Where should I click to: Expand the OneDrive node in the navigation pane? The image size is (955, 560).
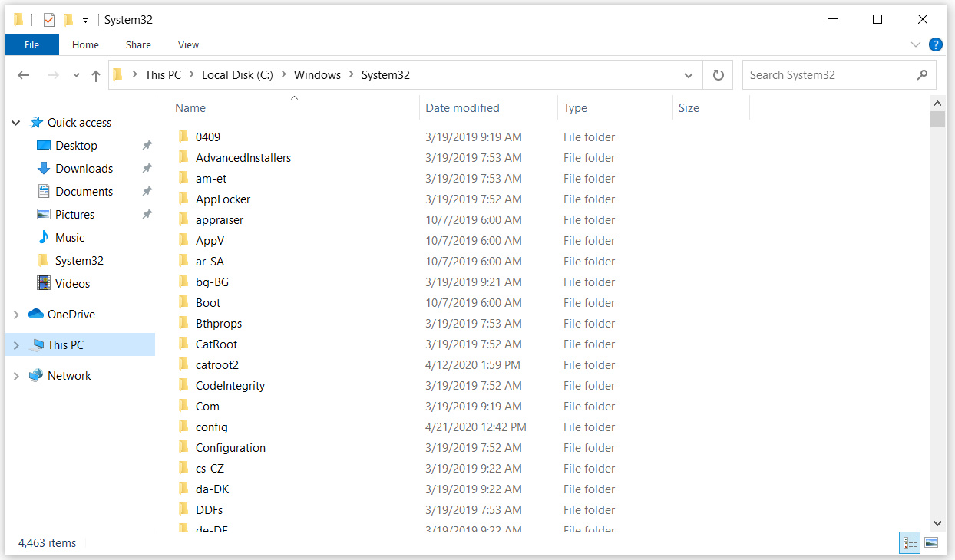click(x=15, y=314)
